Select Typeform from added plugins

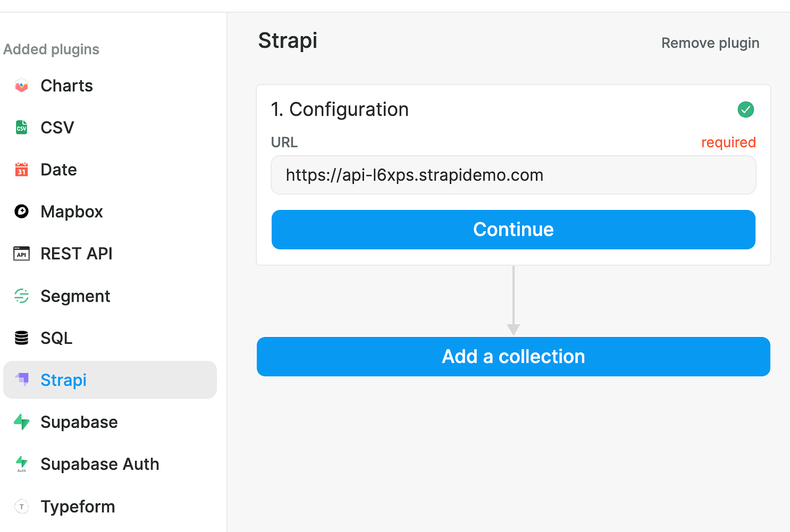coord(78,507)
